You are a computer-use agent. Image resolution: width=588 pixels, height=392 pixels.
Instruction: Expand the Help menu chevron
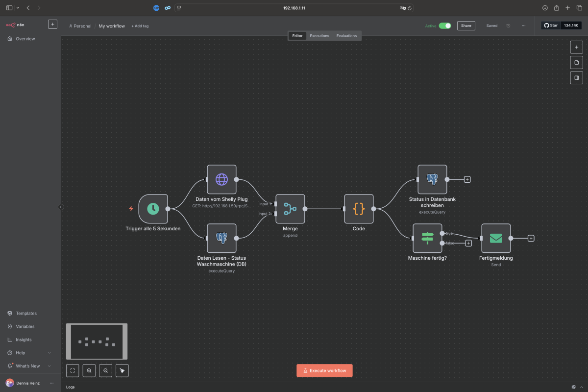pyautogui.click(x=49, y=353)
